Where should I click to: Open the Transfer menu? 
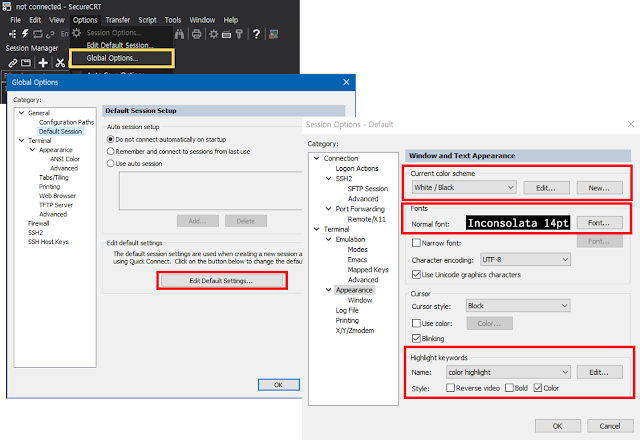coord(118,20)
